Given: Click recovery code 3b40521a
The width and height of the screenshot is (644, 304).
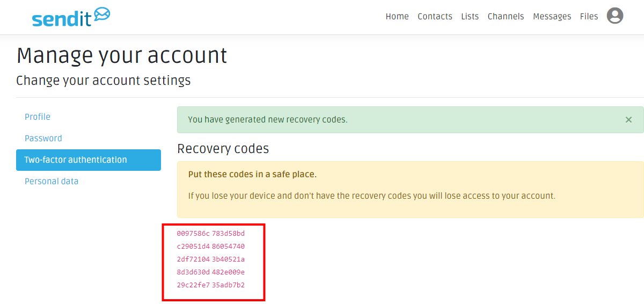Looking at the screenshot, I should (228, 259).
